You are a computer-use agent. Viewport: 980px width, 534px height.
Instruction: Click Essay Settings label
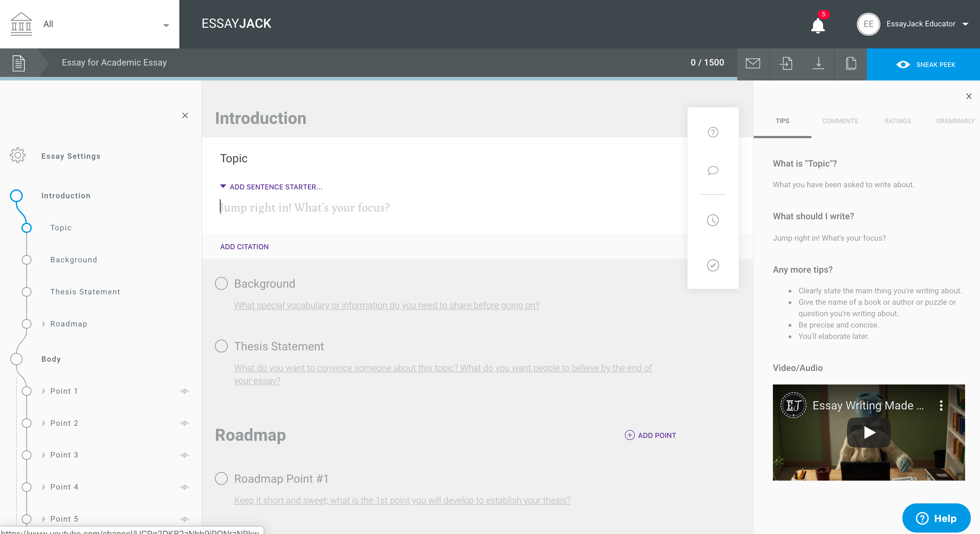coord(71,156)
